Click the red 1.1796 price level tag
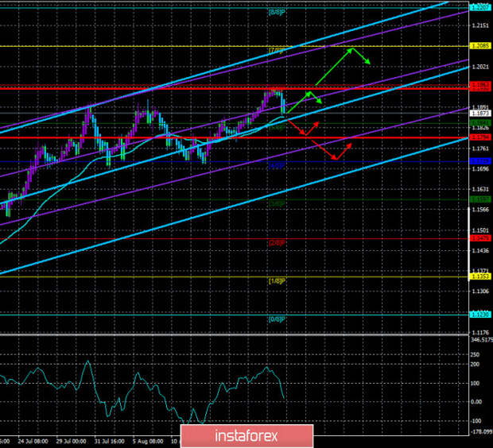Image resolution: width=493 pixels, height=448 pixels. 480,137
